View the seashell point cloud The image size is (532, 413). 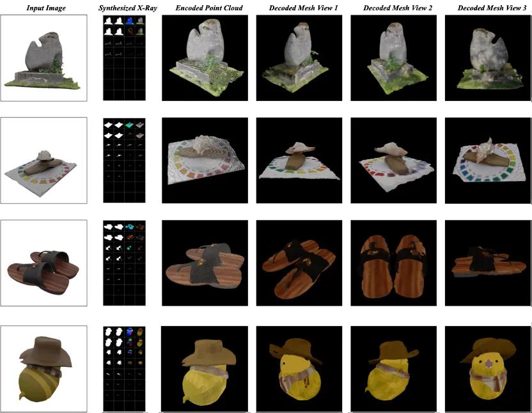[x=205, y=159]
